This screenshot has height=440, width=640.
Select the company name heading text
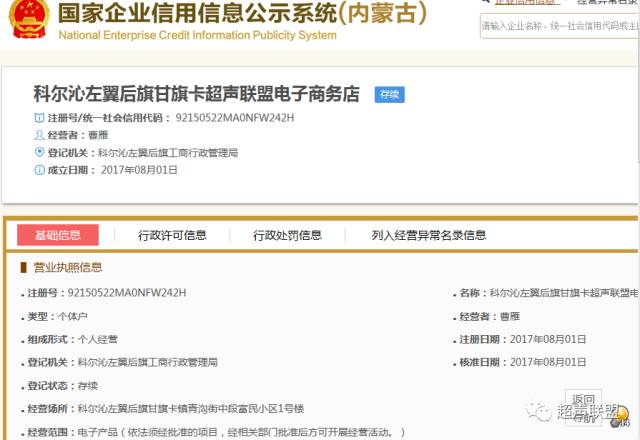pyautogui.click(x=196, y=93)
